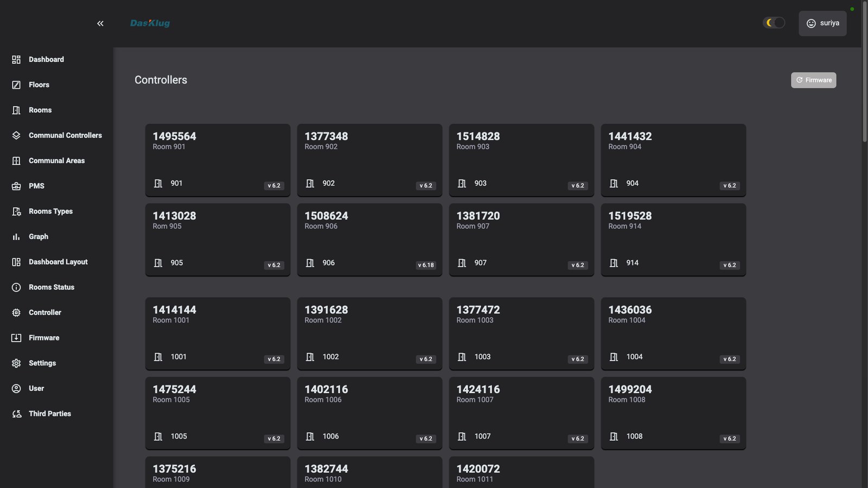Image resolution: width=868 pixels, height=488 pixels.
Task: Click the Room 1007 label
Action: (475, 400)
